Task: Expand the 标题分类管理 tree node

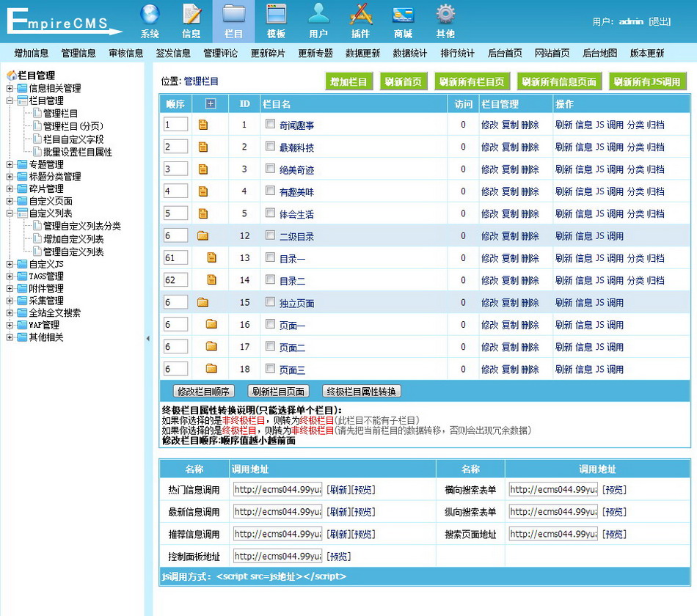Action: point(10,177)
